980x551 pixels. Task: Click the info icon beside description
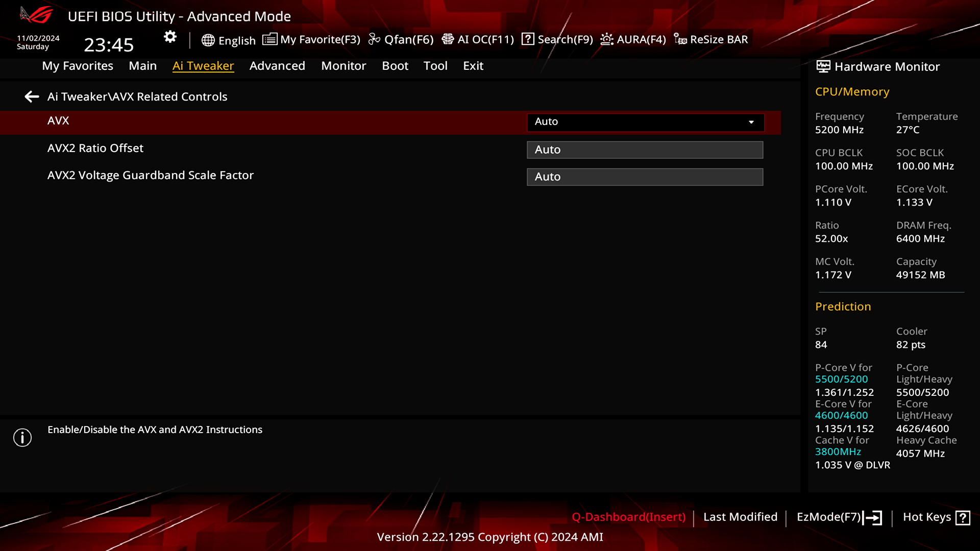[22, 437]
